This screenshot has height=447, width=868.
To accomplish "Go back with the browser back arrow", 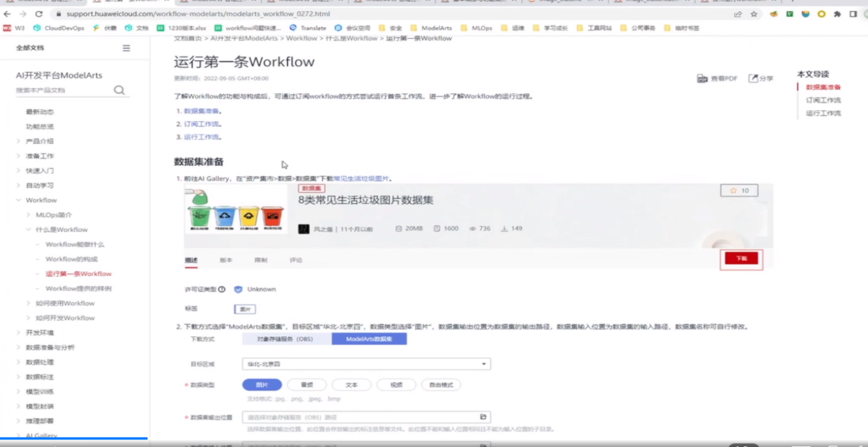I will point(8,14).
